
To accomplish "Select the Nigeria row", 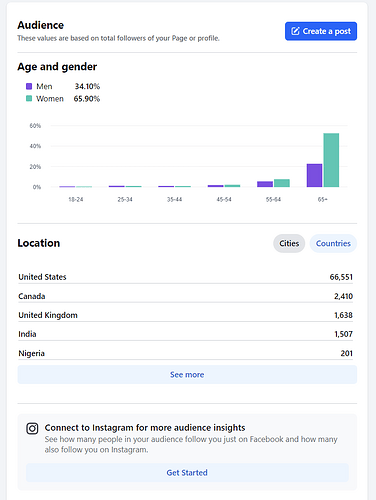I will pyautogui.click(x=185, y=353).
